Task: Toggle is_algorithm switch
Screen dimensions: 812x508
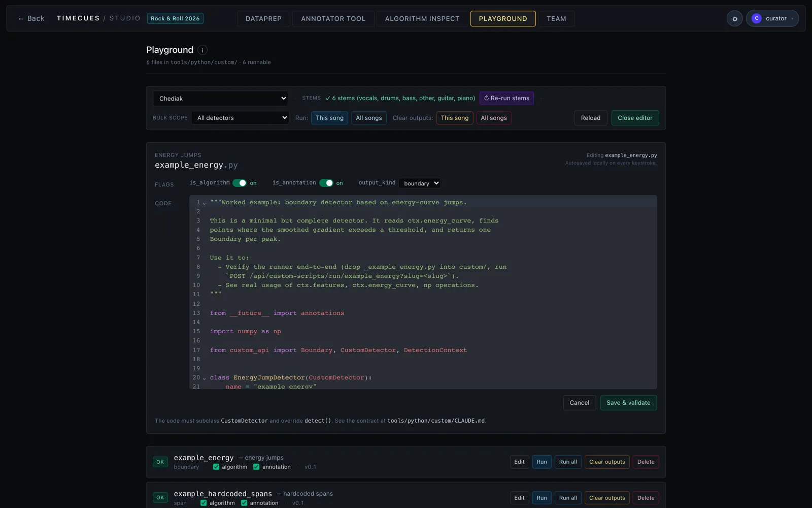Action: pyautogui.click(x=240, y=183)
